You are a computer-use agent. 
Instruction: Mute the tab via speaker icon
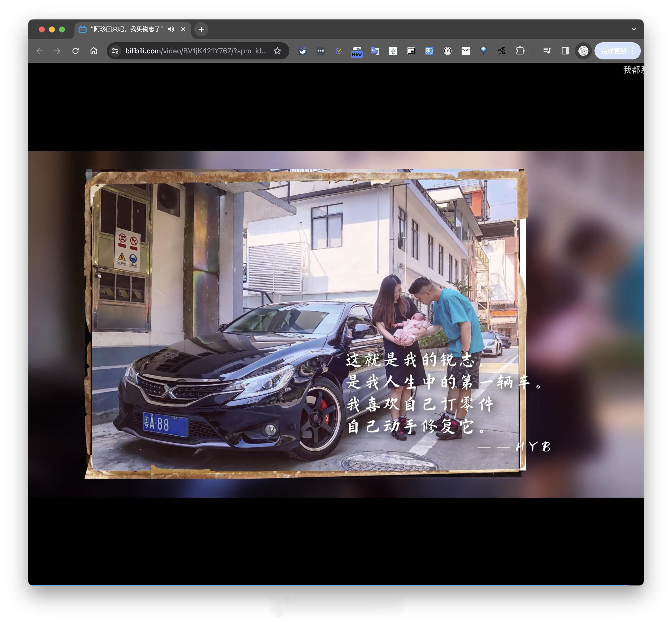171,29
